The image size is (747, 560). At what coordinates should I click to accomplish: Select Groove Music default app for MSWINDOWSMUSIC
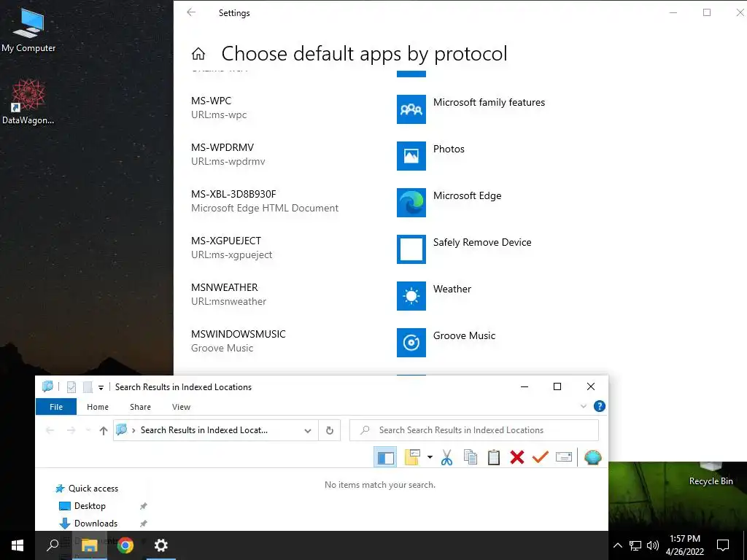(464, 335)
